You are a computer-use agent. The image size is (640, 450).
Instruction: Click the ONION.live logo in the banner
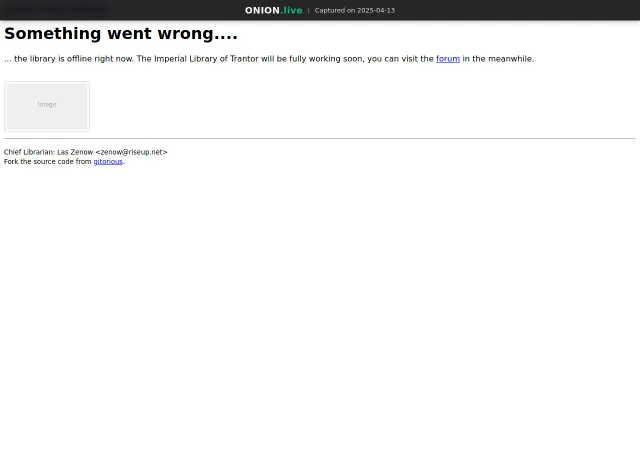(x=273, y=10)
